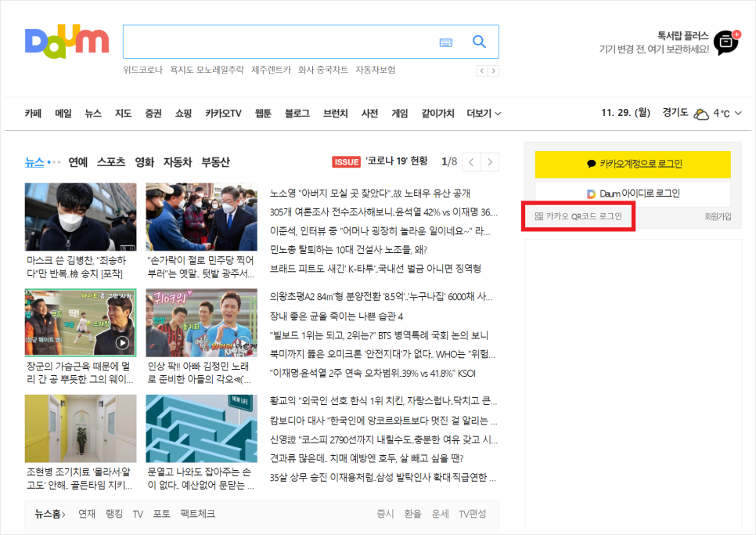Open the 브런치 menu item
Screen dimensions: 756x535
[x=335, y=114]
